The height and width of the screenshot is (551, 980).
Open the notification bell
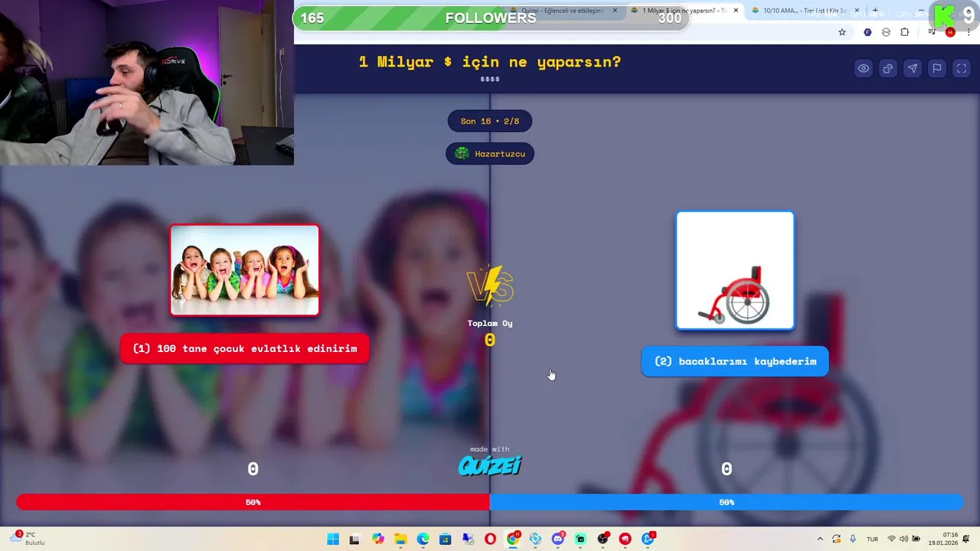(x=967, y=540)
